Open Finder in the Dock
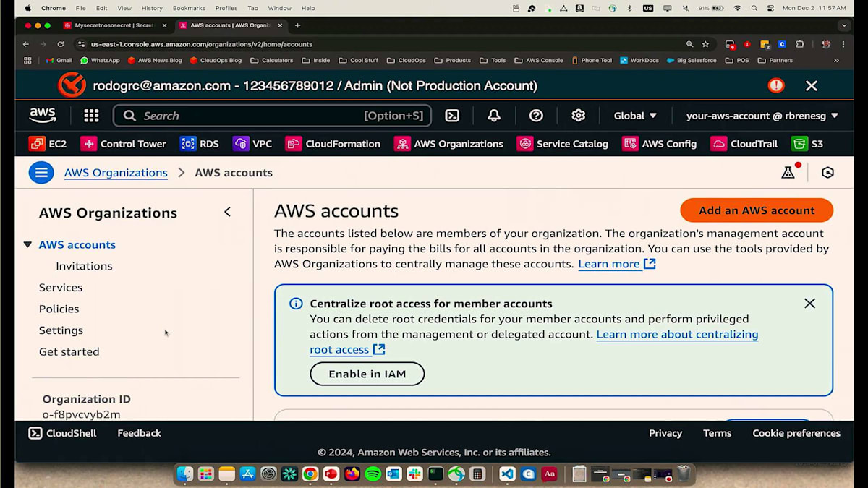The width and height of the screenshot is (868, 488). [x=185, y=474]
